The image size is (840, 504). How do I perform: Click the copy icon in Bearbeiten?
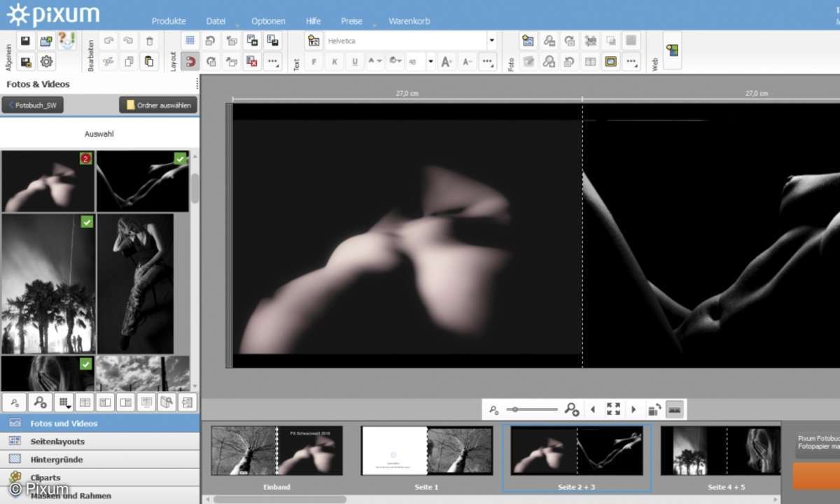tap(129, 62)
